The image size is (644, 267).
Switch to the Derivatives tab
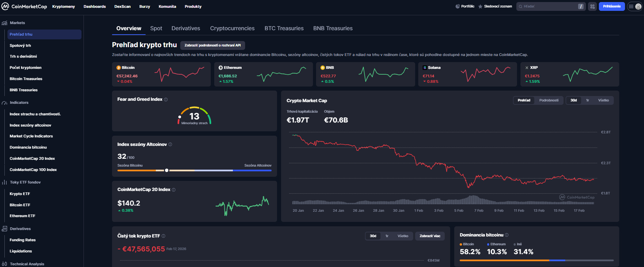(186, 28)
